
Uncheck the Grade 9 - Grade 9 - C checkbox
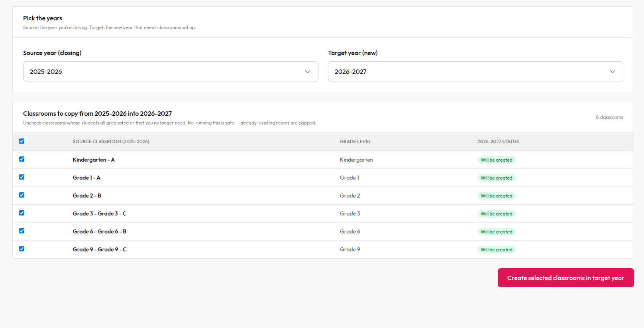tap(22, 249)
